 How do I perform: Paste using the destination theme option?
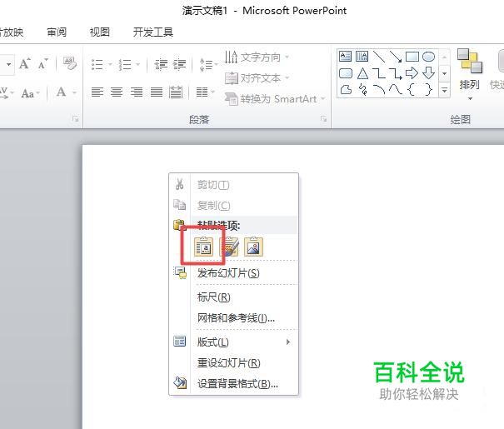click(x=204, y=247)
